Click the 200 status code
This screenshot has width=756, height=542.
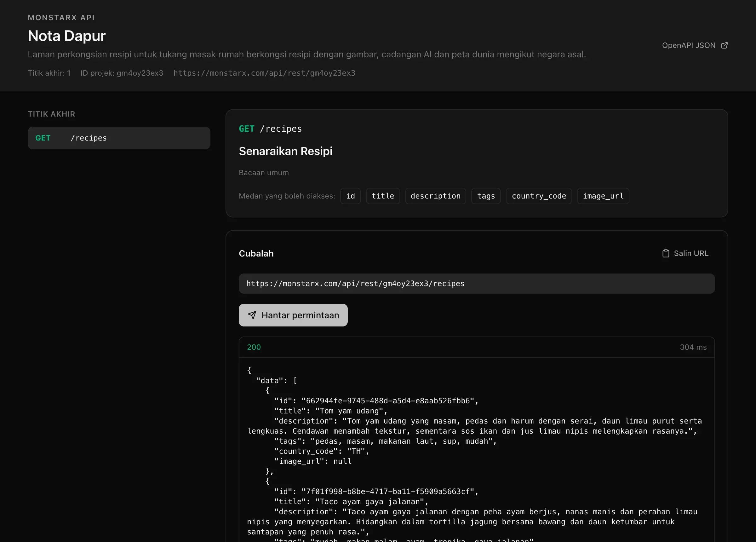click(x=254, y=347)
